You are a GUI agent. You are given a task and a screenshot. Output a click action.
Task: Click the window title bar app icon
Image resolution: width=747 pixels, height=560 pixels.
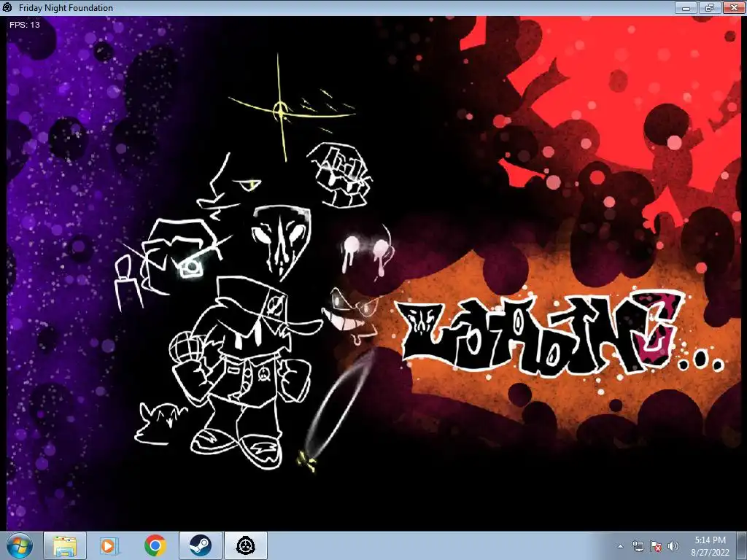7,7
